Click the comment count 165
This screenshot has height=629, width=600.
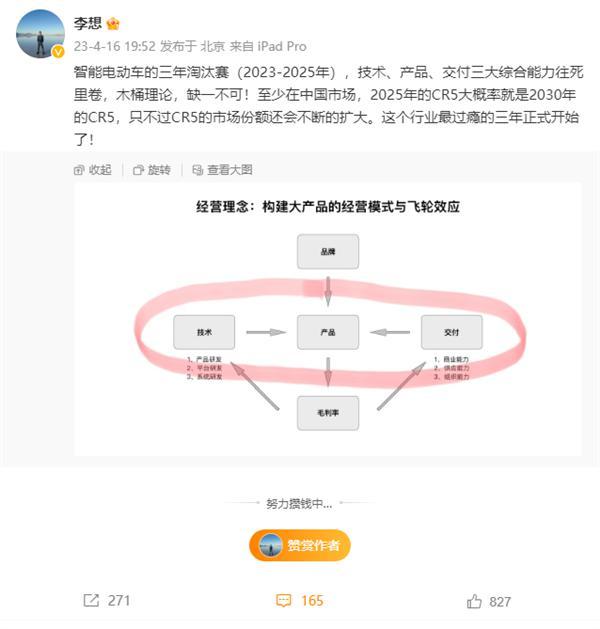tap(312, 601)
